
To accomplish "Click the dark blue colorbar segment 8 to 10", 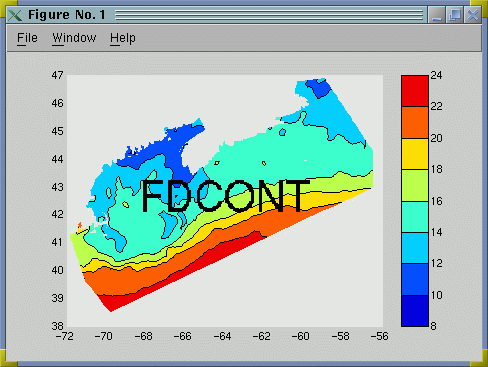I will coord(415,311).
